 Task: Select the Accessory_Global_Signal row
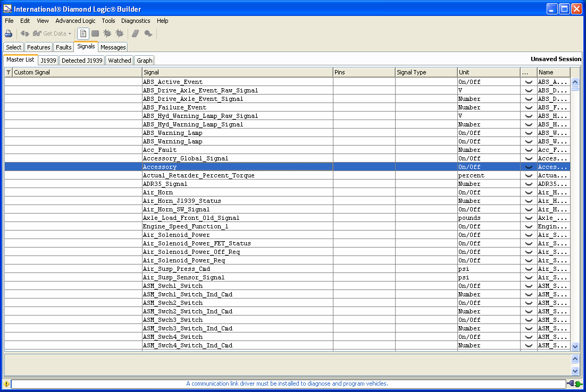tap(287, 158)
